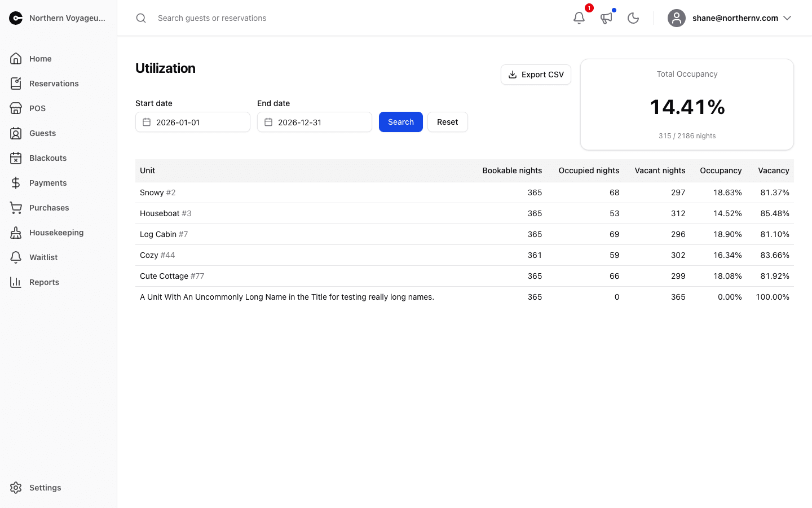
Task: Go to the Reports section
Action: coord(59,282)
